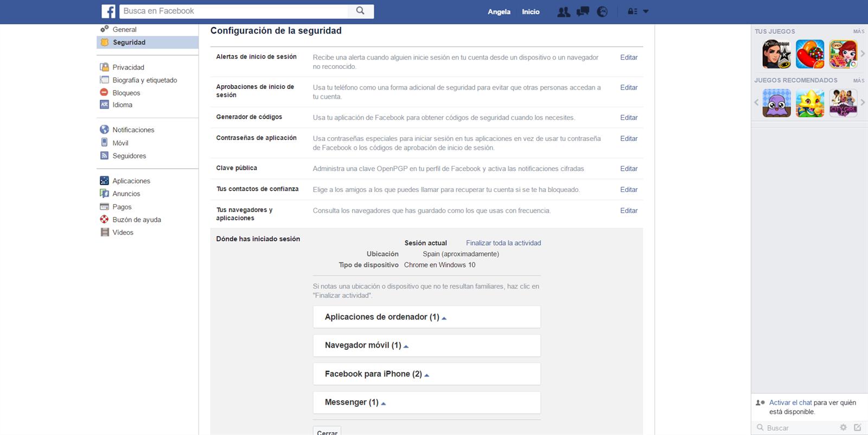
Task: Select Seguridad in settings sidebar
Action: 147,42
